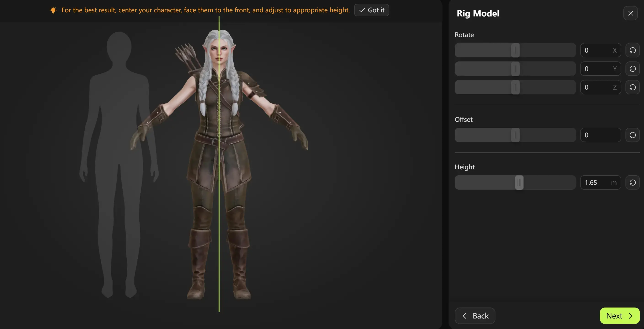Dismiss the tip with Got it
644x329 pixels.
(371, 10)
